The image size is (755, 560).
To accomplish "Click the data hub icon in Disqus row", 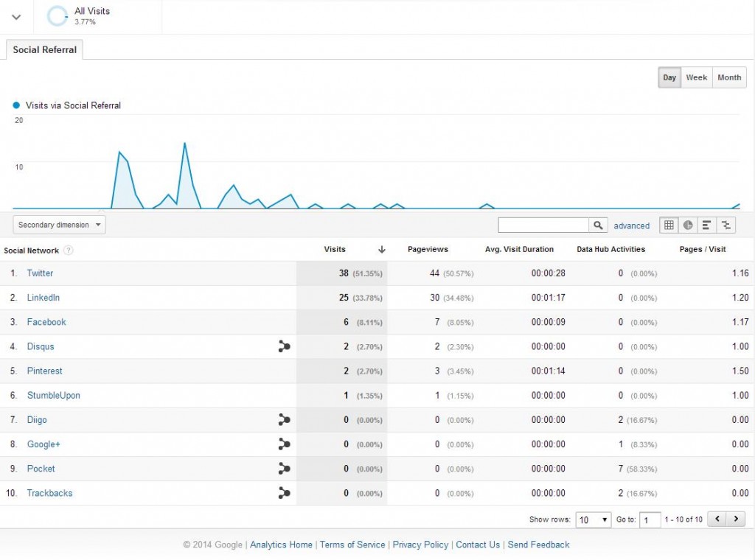I will 284,346.
